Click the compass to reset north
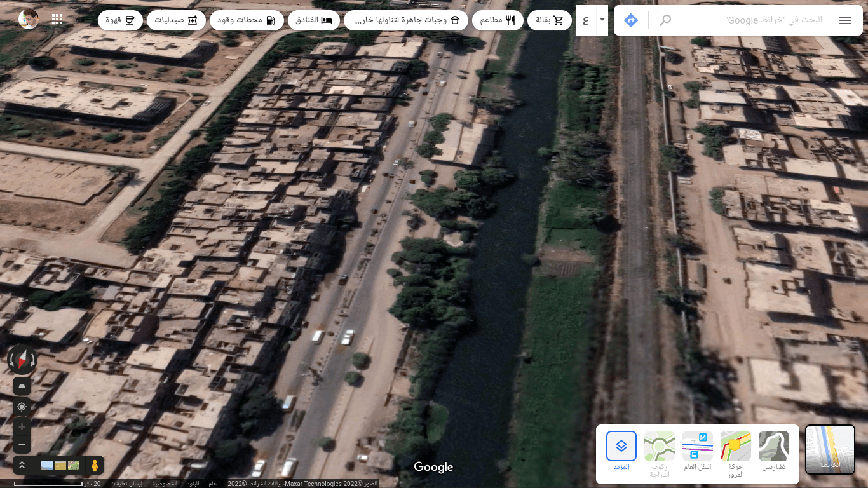Viewport: 868px width, 488px height. (x=22, y=360)
